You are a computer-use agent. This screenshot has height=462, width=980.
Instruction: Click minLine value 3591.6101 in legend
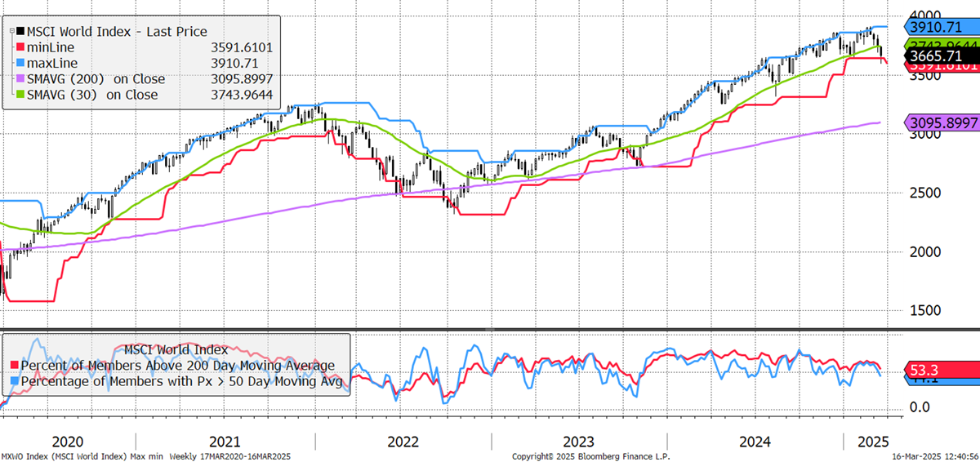pos(241,47)
